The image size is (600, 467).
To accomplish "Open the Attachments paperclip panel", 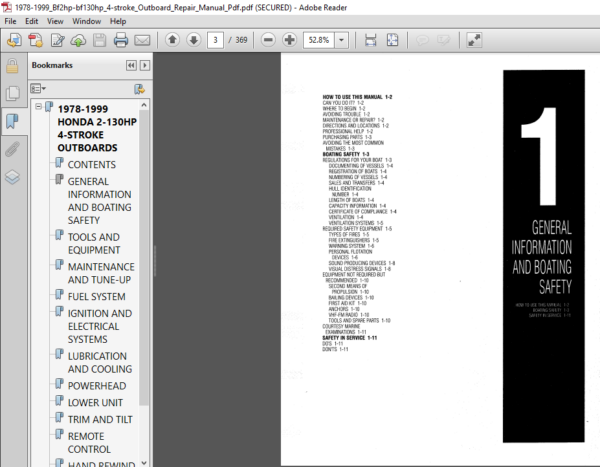I will pos(12,149).
